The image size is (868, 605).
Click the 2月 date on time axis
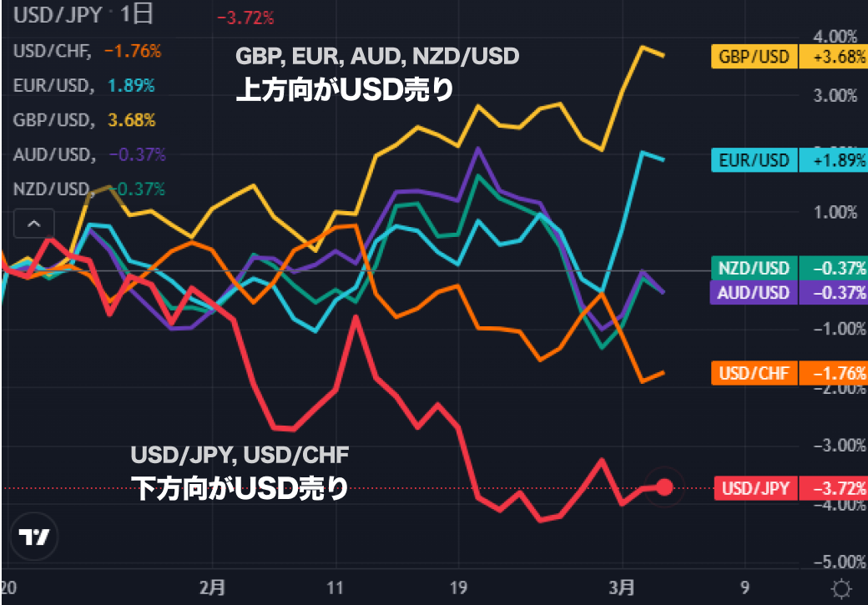pos(213,587)
